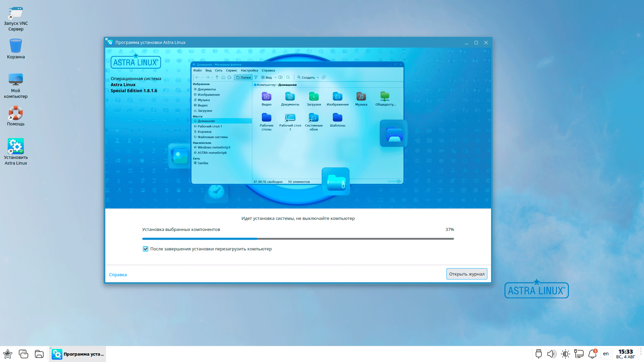This screenshot has width=644, height=362.
Task: Open the screen brightness tray icon
Action: coord(566,354)
